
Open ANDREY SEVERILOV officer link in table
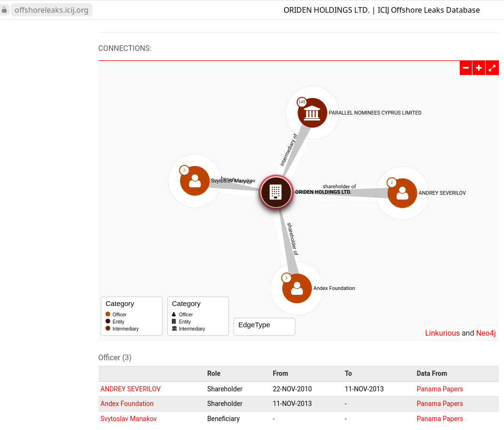pyautogui.click(x=130, y=389)
